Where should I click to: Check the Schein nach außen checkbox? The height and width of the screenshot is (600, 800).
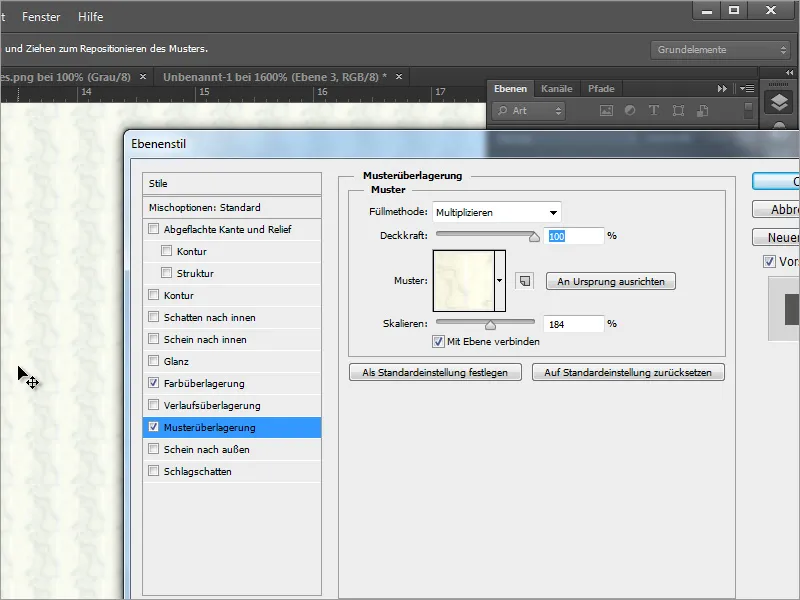tap(154, 448)
